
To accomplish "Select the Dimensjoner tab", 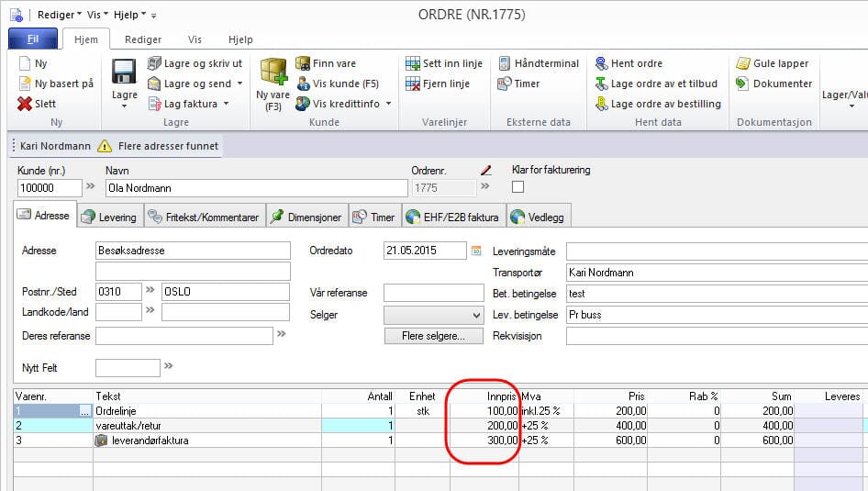I will (306, 217).
